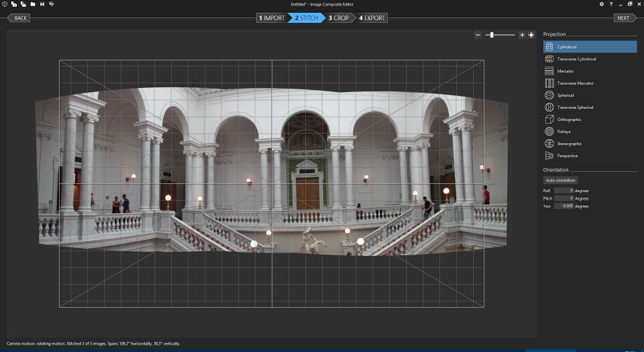
Task: Click the NEXT arrow button
Action: [x=623, y=18]
